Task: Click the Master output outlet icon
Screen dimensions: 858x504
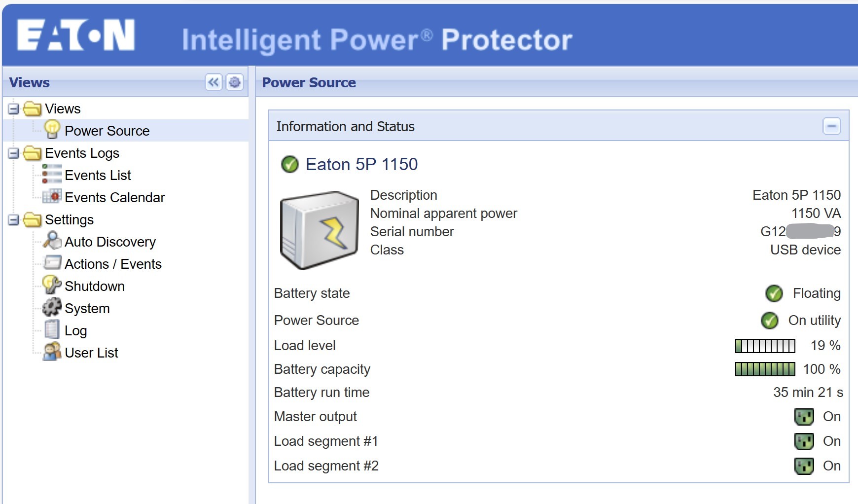Action: pyautogui.click(x=804, y=417)
